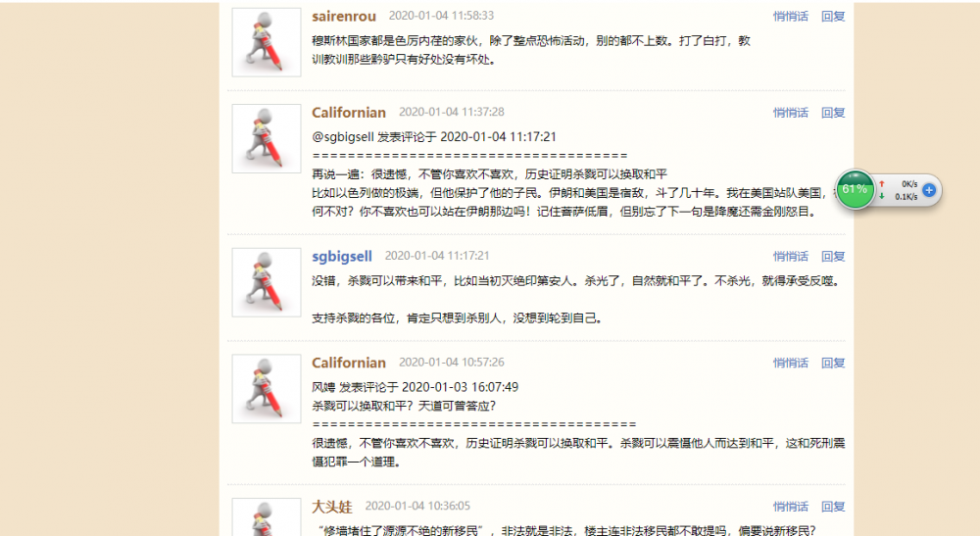Viewport: 980px width, 536px height.
Task: Open sairenrou's user profile link
Action: coord(344,17)
